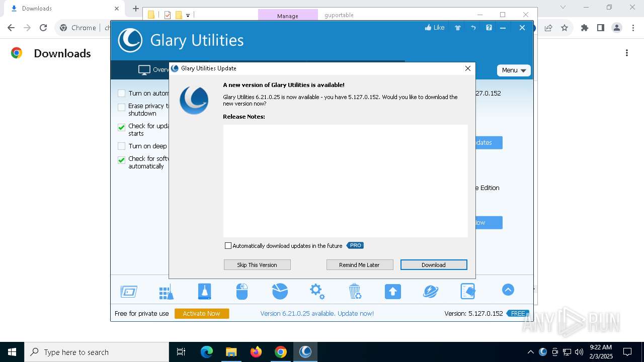The image size is (644, 362).
Task: Launch the browser assistant planet icon
Action: click(431, 291)
